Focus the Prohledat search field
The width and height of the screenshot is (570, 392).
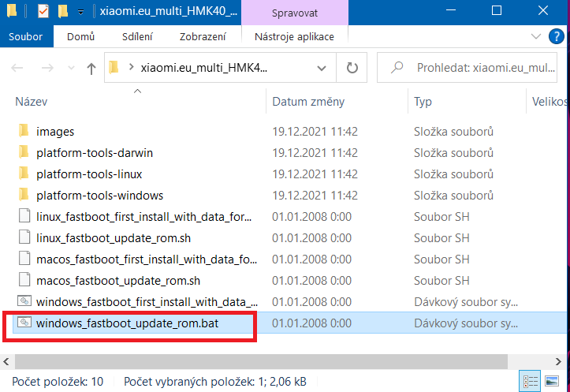(468, 68)
